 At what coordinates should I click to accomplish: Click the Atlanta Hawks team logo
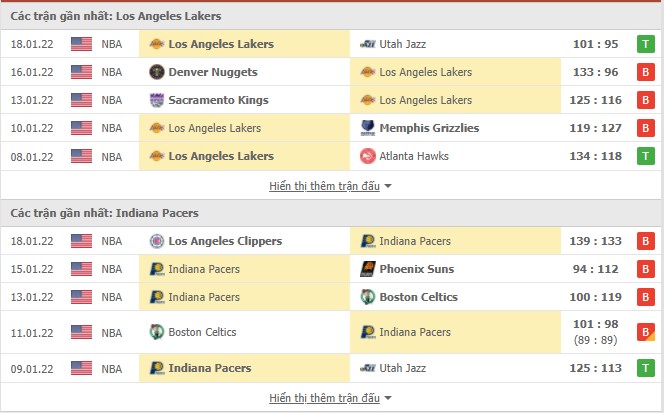368,156
